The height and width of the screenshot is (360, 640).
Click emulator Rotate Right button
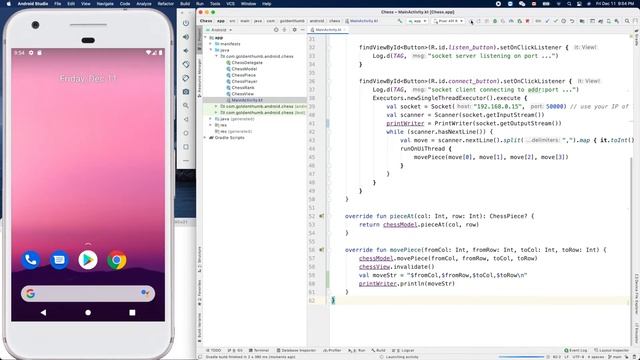(x=186, y=78)
